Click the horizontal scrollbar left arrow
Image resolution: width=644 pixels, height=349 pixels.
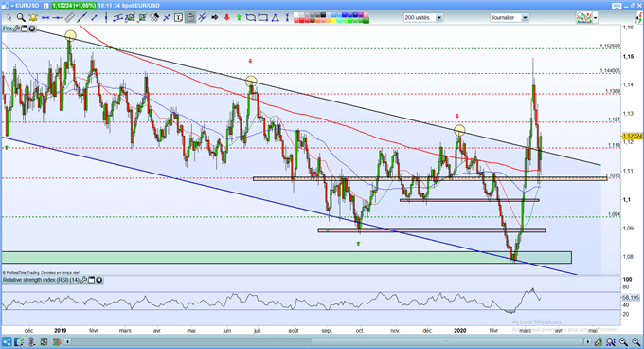coord(68,341)
